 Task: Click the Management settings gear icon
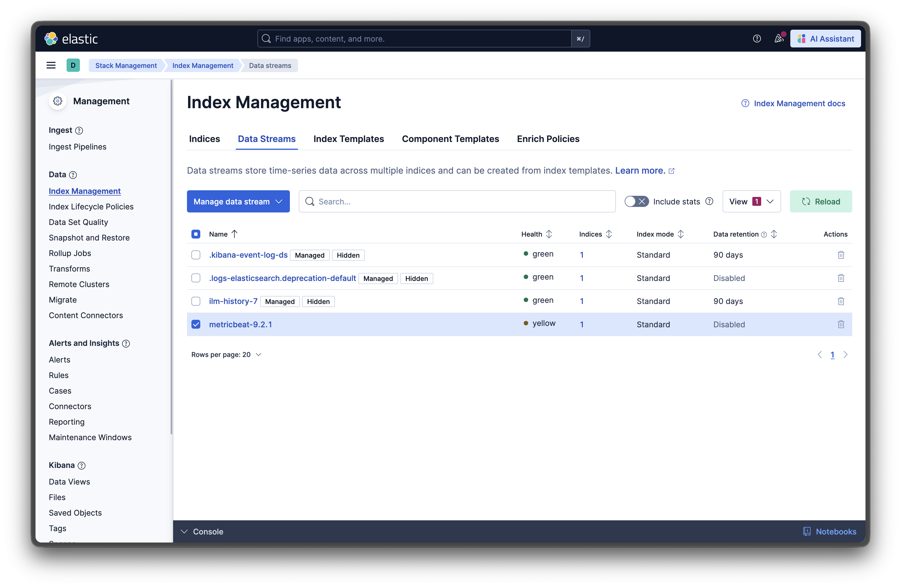click(57, 101)
